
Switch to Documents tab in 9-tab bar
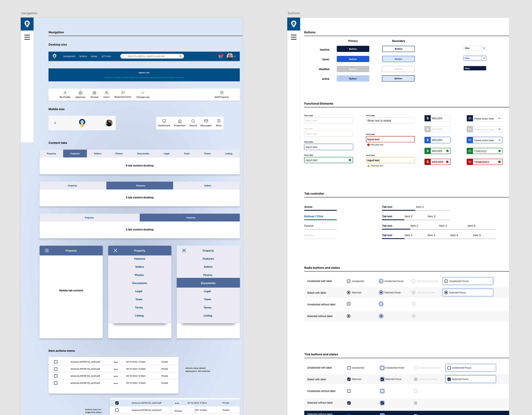coord(143,154)
